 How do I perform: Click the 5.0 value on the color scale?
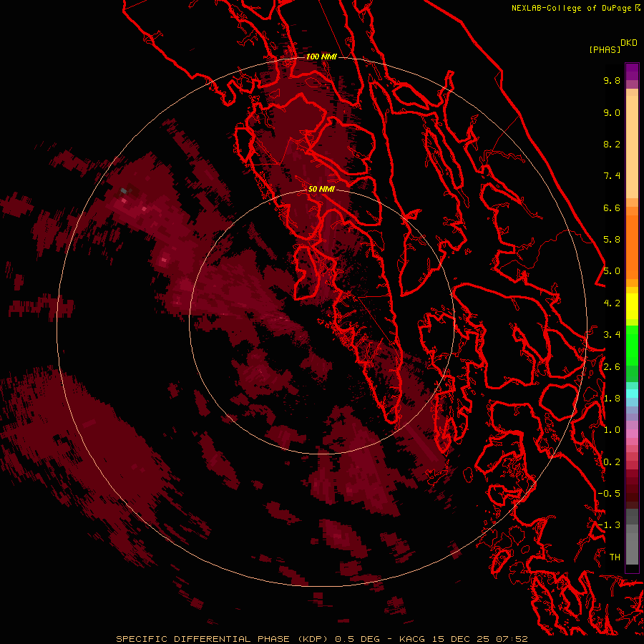click(612, 271)
